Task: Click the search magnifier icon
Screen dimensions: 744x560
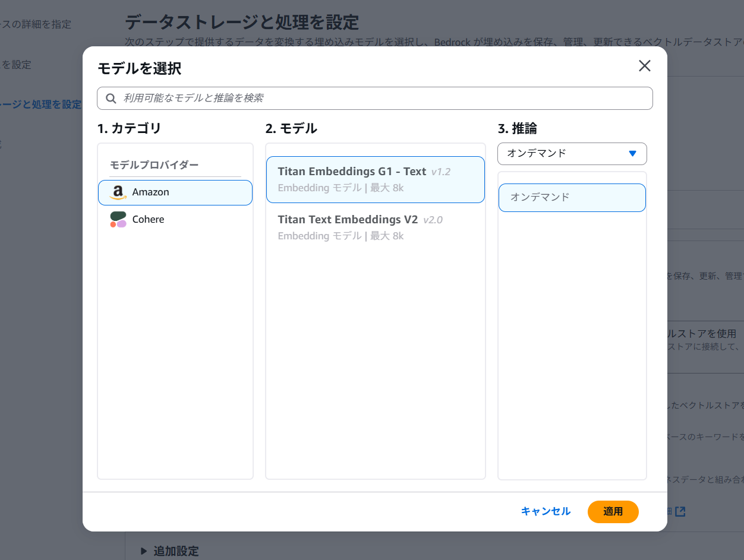Action: click(111, 98)
